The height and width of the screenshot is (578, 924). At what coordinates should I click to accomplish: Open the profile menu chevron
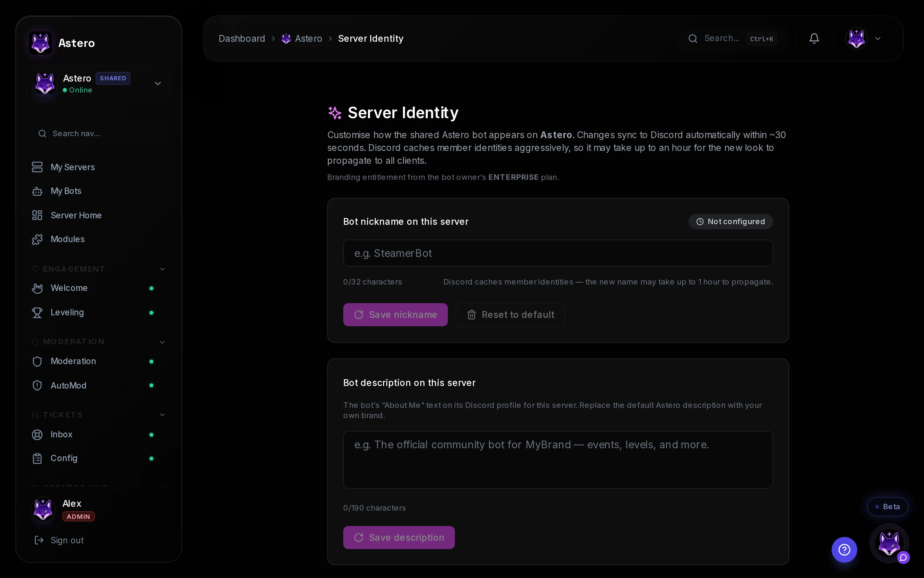click(878, 38)
